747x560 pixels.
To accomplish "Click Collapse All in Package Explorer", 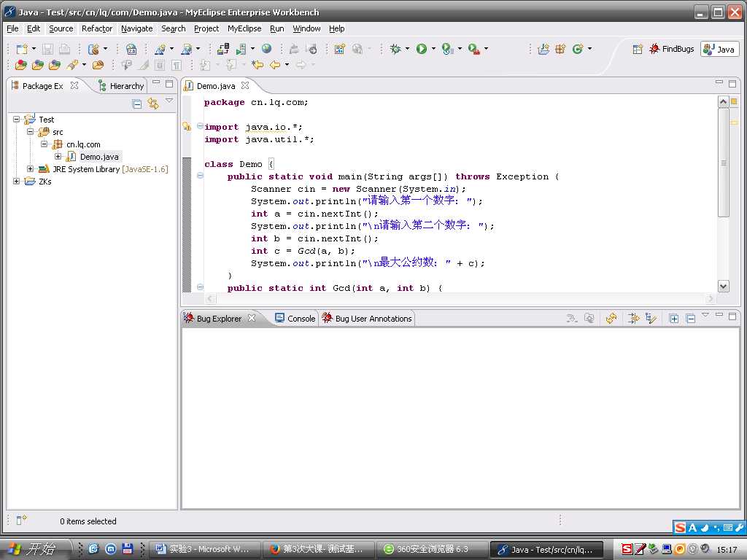I will [x=137, y=104].
